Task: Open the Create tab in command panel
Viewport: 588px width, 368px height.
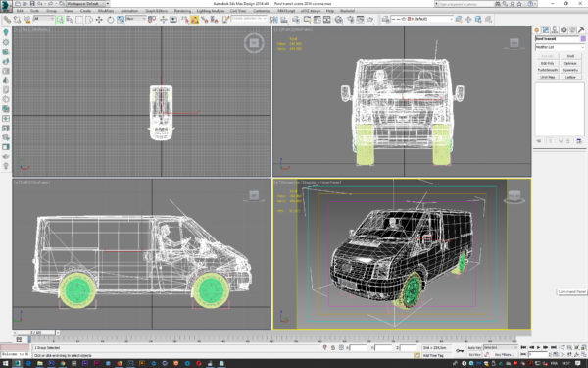Action: coord(537,30)
